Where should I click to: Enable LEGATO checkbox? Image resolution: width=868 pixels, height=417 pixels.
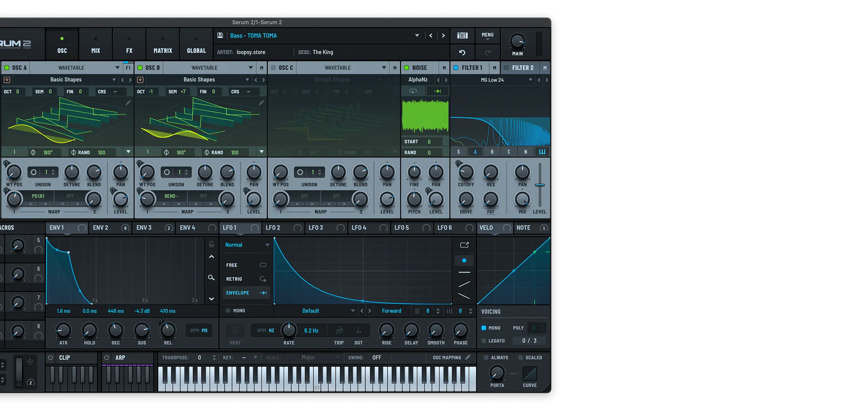tap(484, 341)
